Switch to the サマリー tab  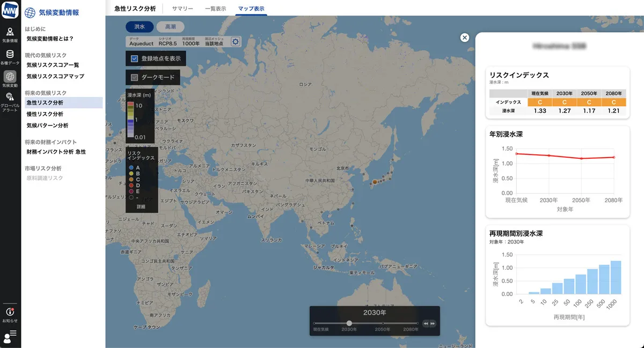[182, 9]
